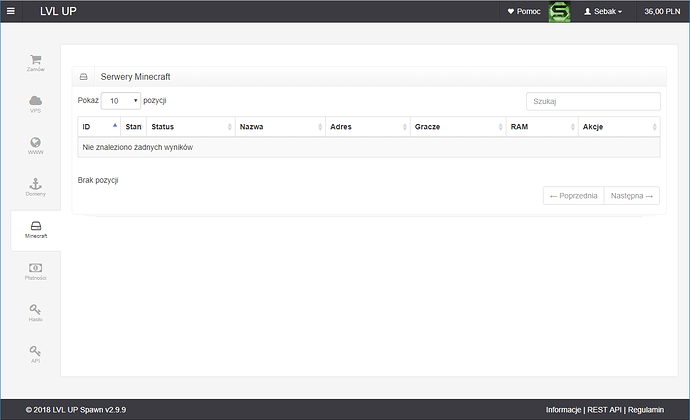690x420 pixels.
Task: Open the REST API footer link
Action: click(603, 409)
